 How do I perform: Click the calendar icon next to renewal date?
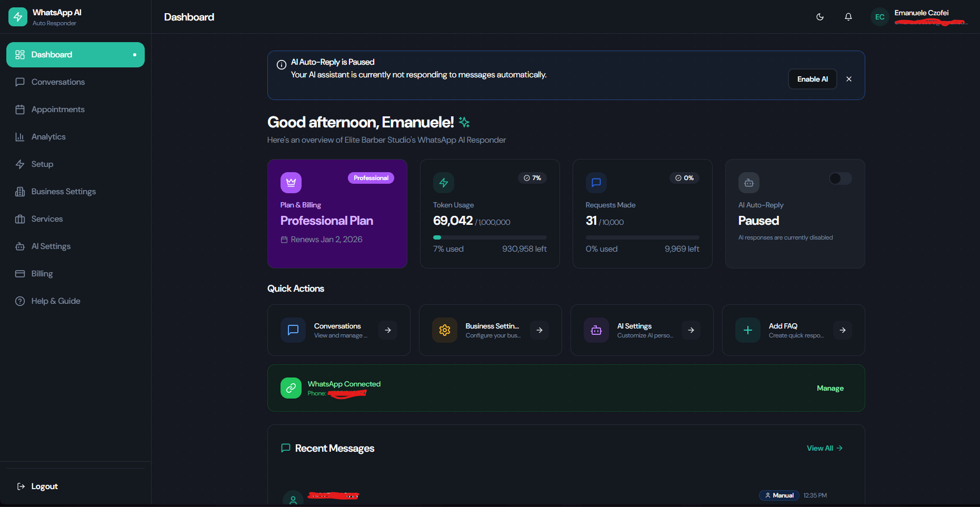coord(284,240)
